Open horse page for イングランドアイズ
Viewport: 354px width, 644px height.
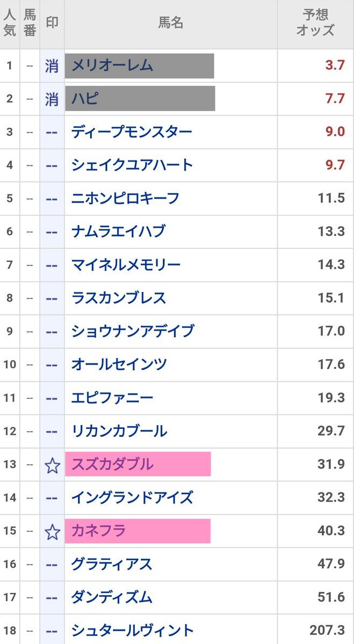click(132, 497)
